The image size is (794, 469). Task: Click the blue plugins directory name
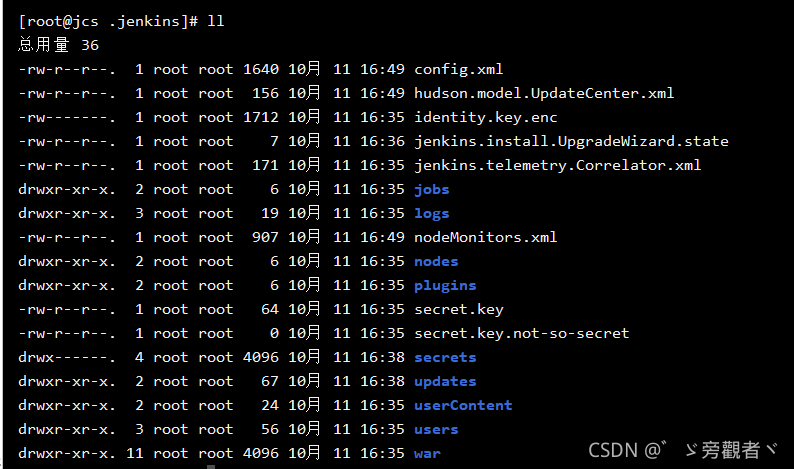[x=445, y=286]
